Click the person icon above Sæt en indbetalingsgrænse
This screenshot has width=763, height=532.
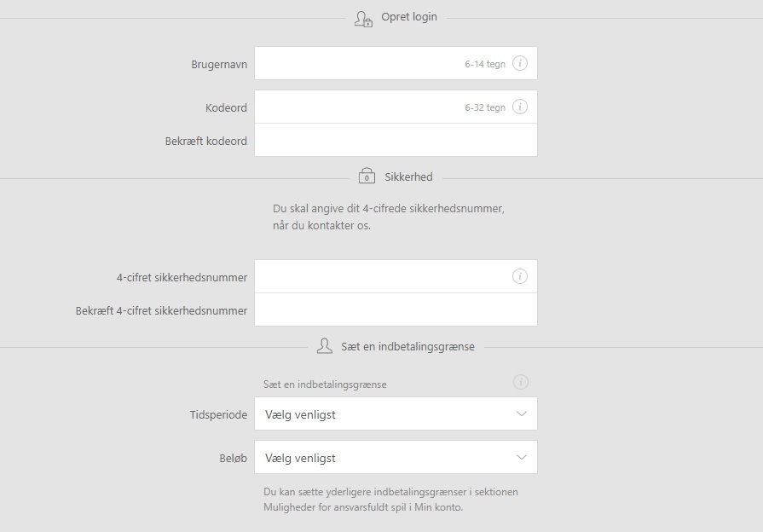coord(323,345)
